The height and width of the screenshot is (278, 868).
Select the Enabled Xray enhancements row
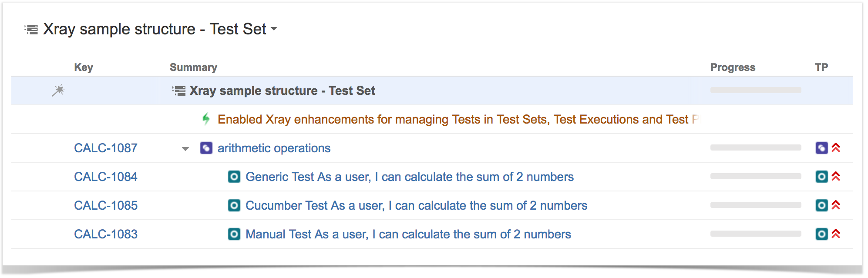pos(432,119)
